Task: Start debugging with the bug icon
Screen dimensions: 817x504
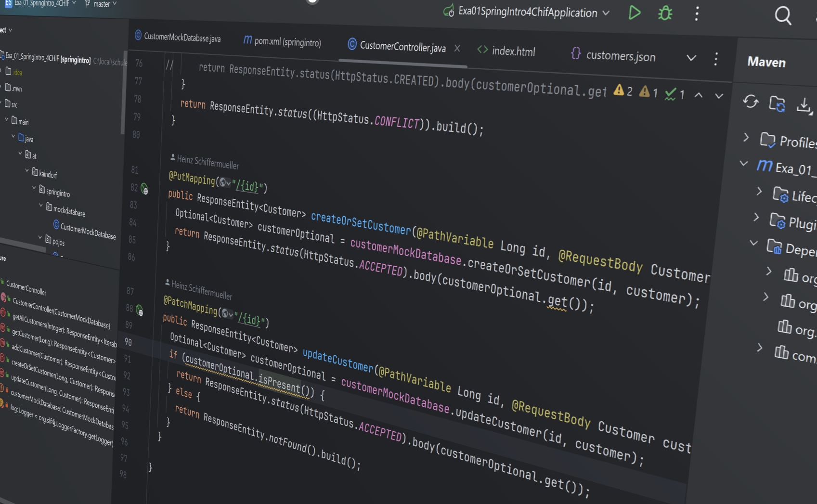Action: click(665, 13)
